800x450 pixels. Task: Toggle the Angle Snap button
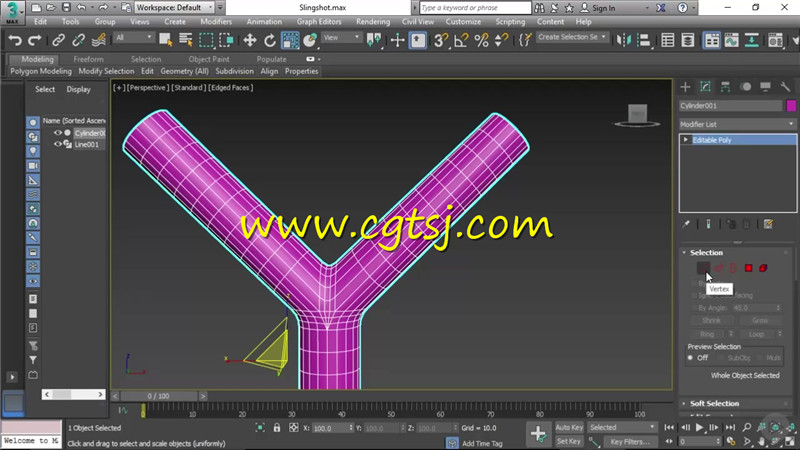[461, 40]
